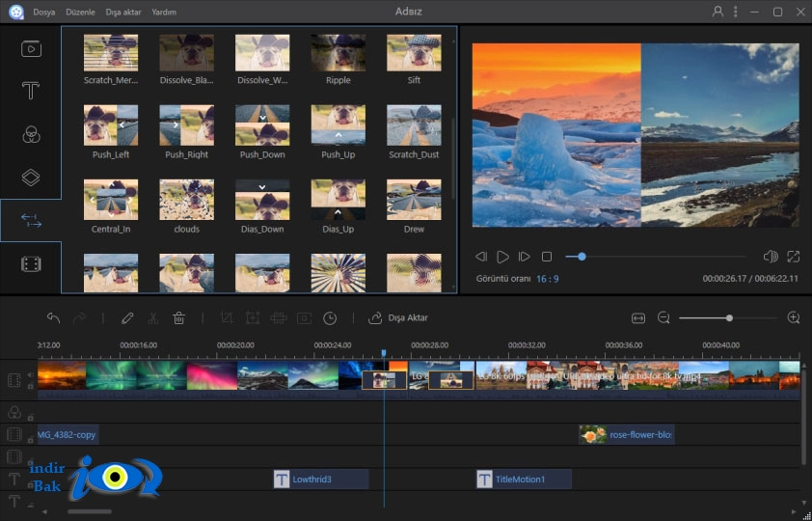
Task: Click the pencil edit icon
Action: [127, 317]
